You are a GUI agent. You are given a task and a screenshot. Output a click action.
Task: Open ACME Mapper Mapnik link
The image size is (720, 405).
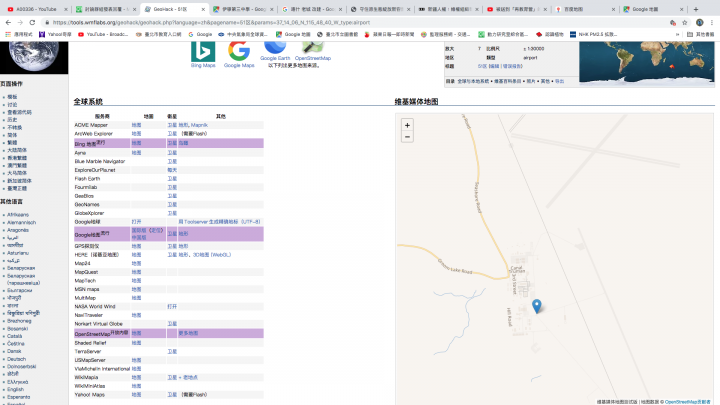click(x=199, y=125)
